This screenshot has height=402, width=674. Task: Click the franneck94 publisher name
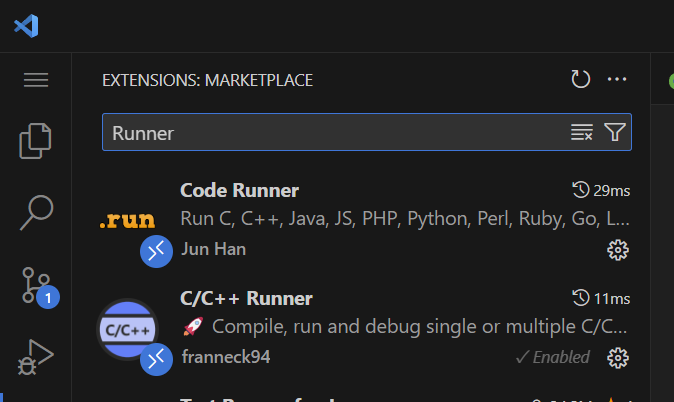tap(226, 357)
